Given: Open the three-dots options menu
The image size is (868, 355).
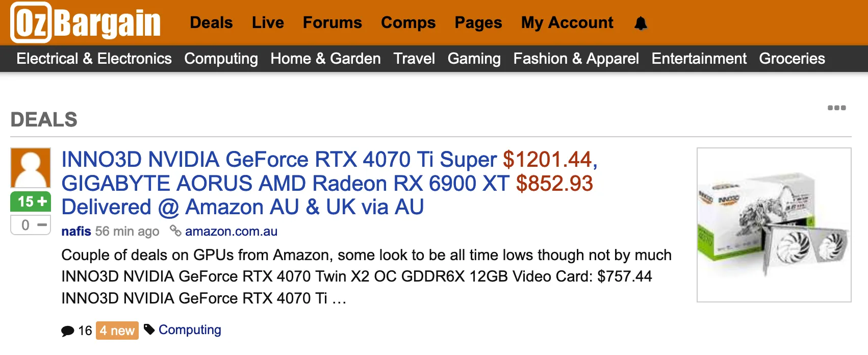Looking at the screenshot, I should coord(836,108).
